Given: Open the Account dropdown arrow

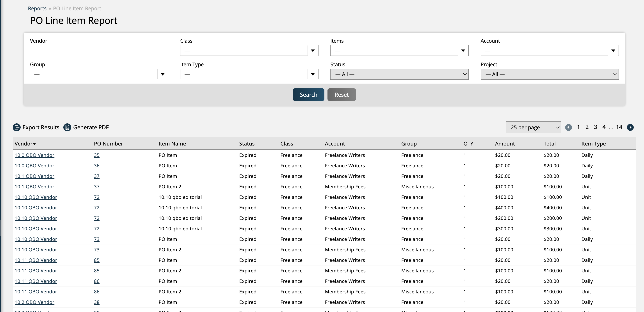Looking at the screenshot, I should coord(613,51).
